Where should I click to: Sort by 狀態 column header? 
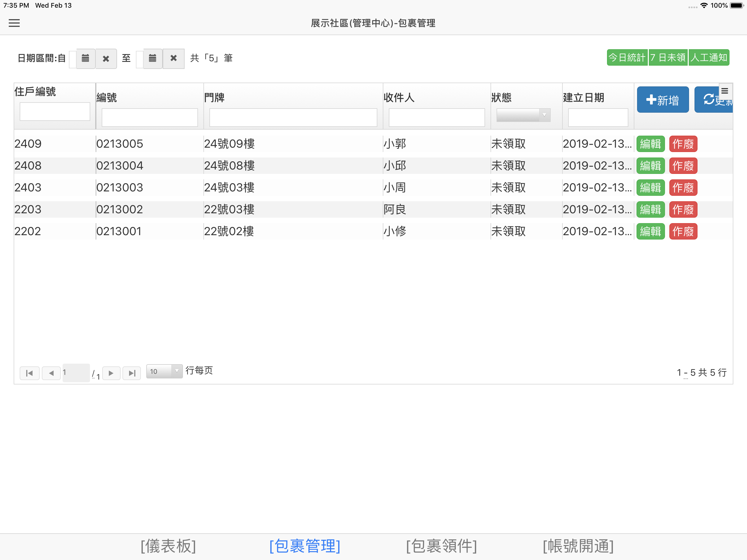501,98
